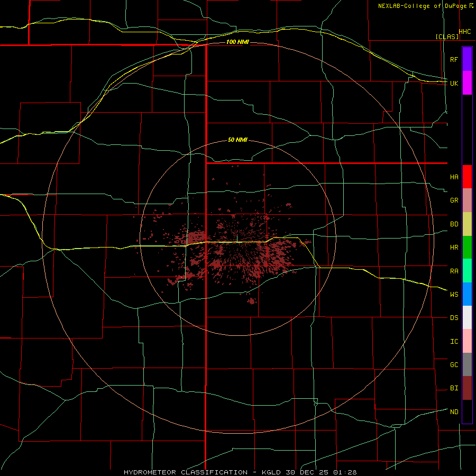The image size is (476, 476).
Task: Click the UK magenta legend swatch
Action: point(467,83)
